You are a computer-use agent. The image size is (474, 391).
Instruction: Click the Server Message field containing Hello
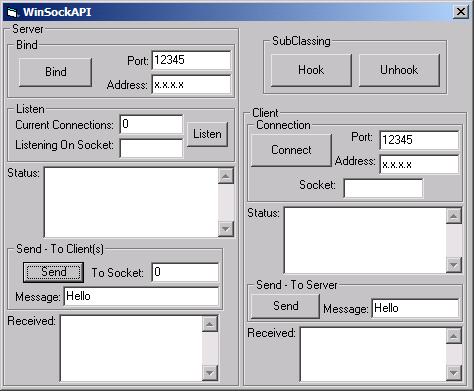pyautogui.click(x=141, y=296)
